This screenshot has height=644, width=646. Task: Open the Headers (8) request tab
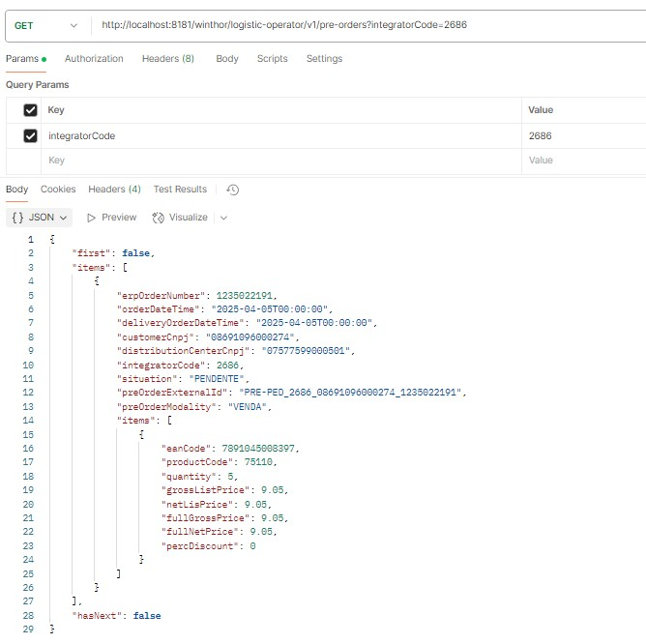[x=168, y=59]
